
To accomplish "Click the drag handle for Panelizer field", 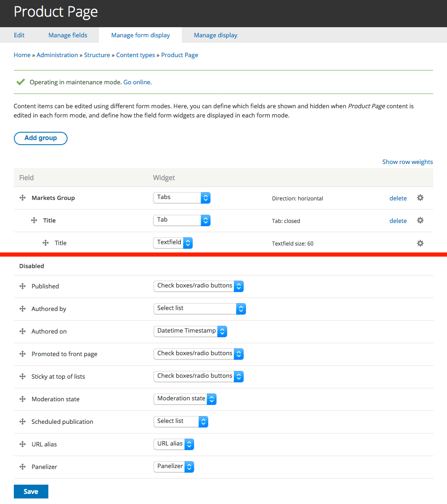I will point(23,466).
